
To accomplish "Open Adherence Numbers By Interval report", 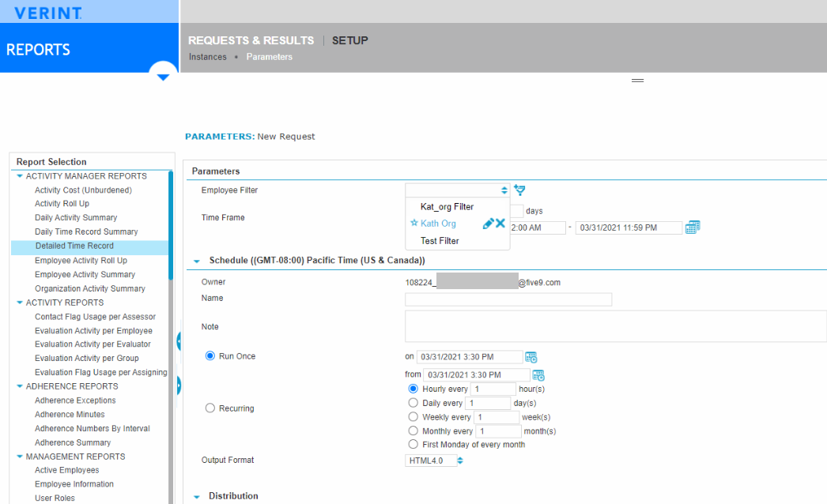I will tap(93, 429).
